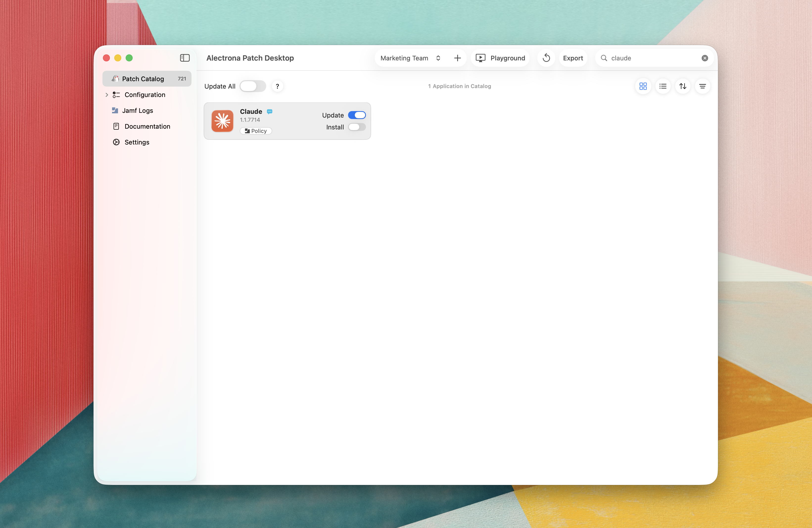Click the reset/refresh history icon
Viewport: 812px width, 528px height.
(546, 58)
